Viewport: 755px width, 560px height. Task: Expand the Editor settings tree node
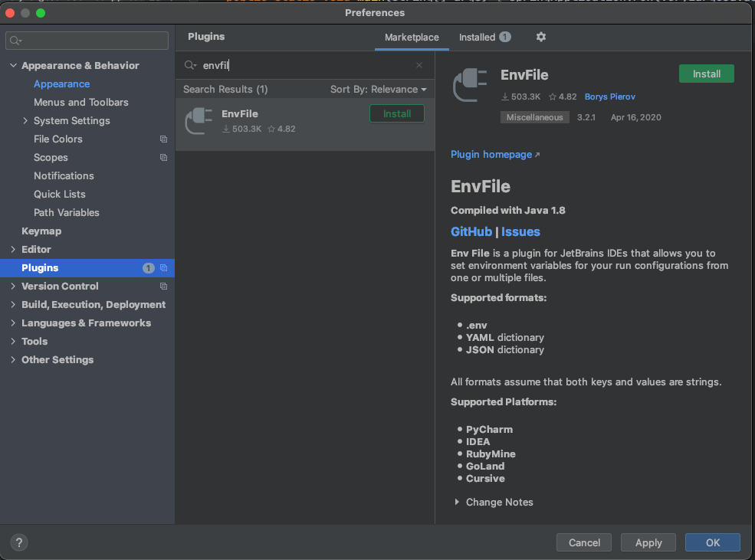pyautogui.click(x=14, y=250)
